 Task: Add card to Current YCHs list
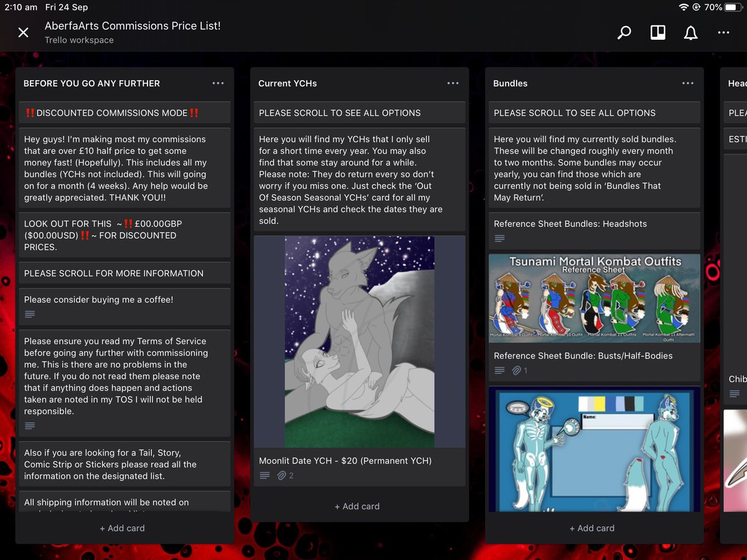click(x=357, y=506)
